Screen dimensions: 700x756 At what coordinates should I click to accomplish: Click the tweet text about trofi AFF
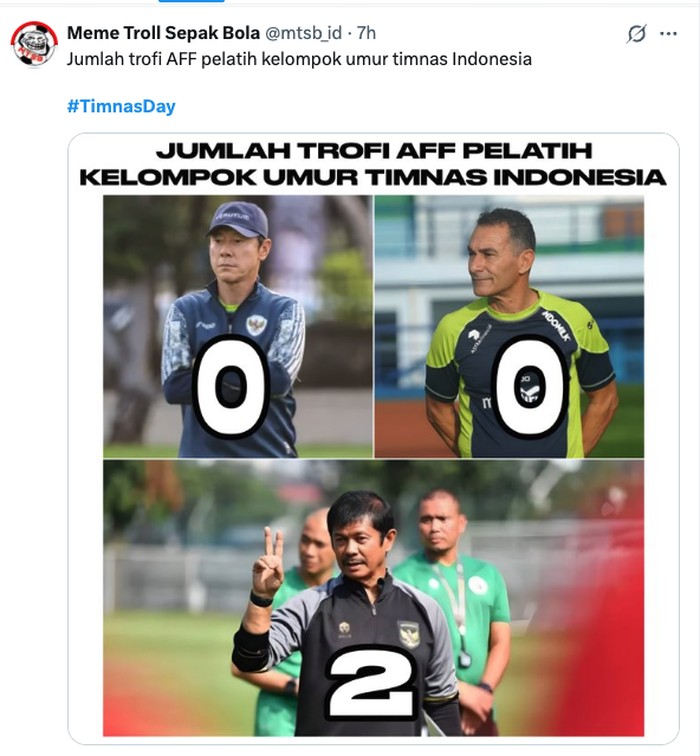pos(299,59)
